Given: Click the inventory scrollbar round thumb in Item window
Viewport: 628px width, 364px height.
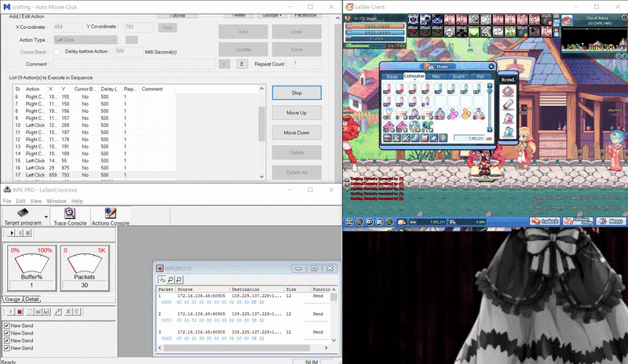Looking at the screenshot, I should click(489, 91).
